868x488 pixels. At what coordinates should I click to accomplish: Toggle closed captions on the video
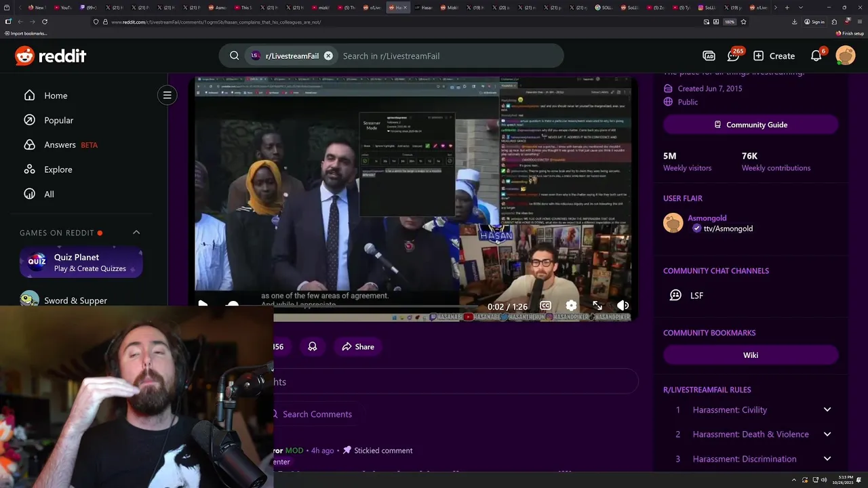pyautogui.click(x=545, y=306)
